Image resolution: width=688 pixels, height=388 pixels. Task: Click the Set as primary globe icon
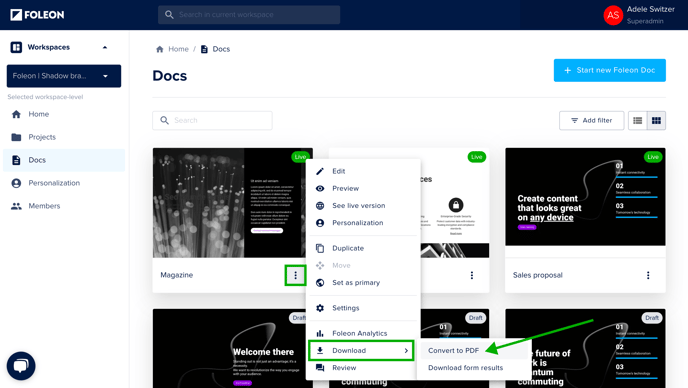(320, 283)
